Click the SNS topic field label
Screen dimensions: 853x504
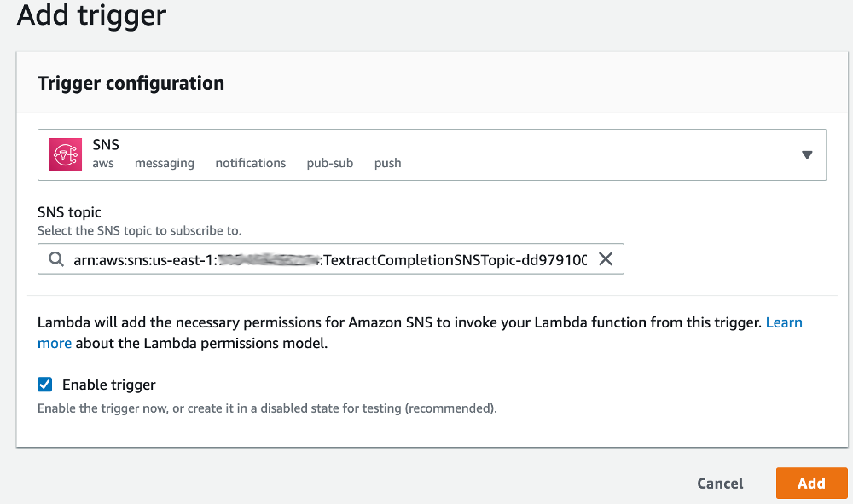point(69,212)
